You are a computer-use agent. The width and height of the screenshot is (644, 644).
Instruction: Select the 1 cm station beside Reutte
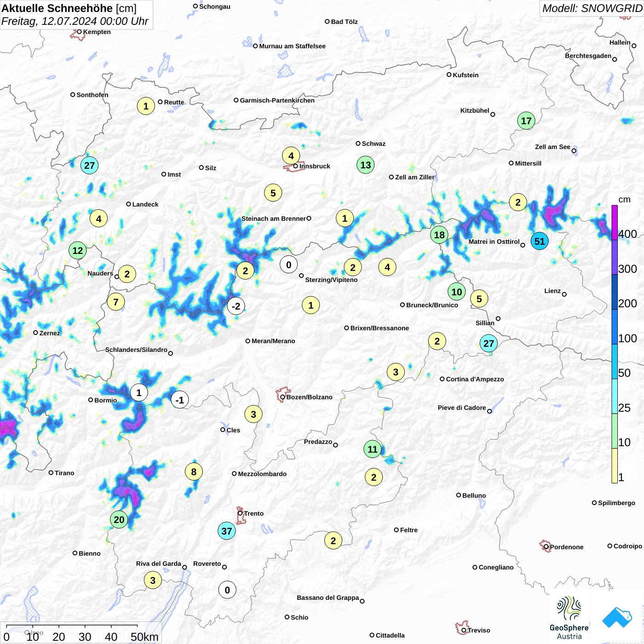coord(146,106)
